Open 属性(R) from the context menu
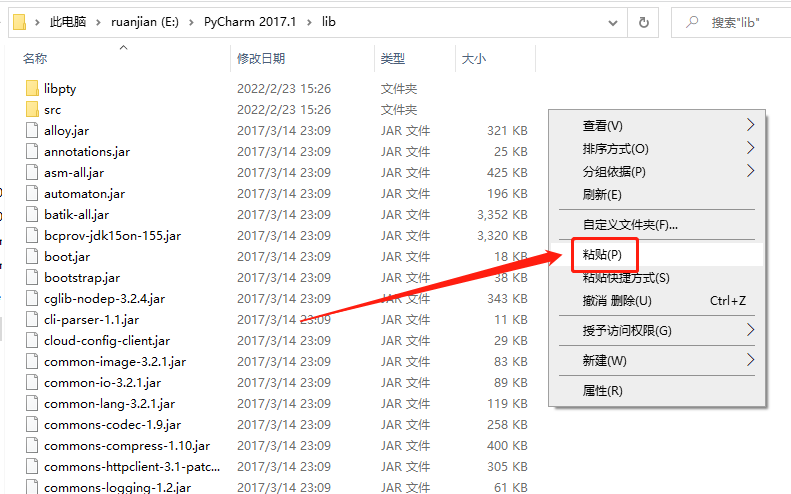Screen dimensions: 791x494 tap(657, 391)
